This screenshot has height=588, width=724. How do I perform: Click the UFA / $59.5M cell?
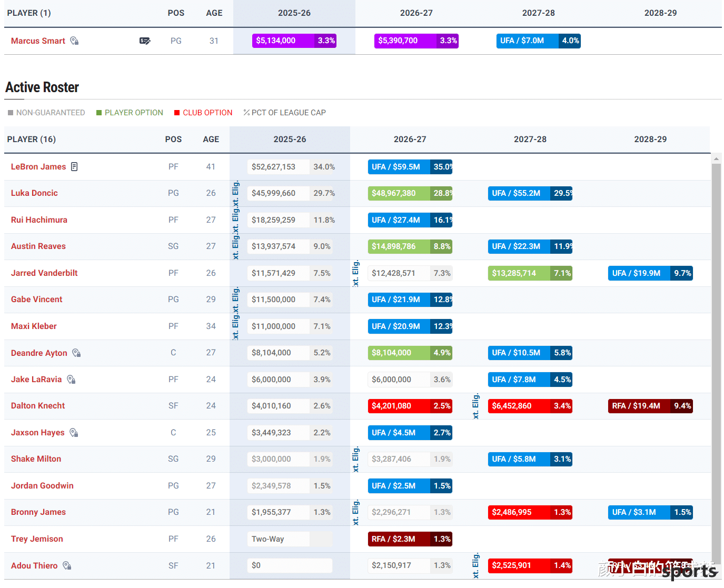pos(410,167)
